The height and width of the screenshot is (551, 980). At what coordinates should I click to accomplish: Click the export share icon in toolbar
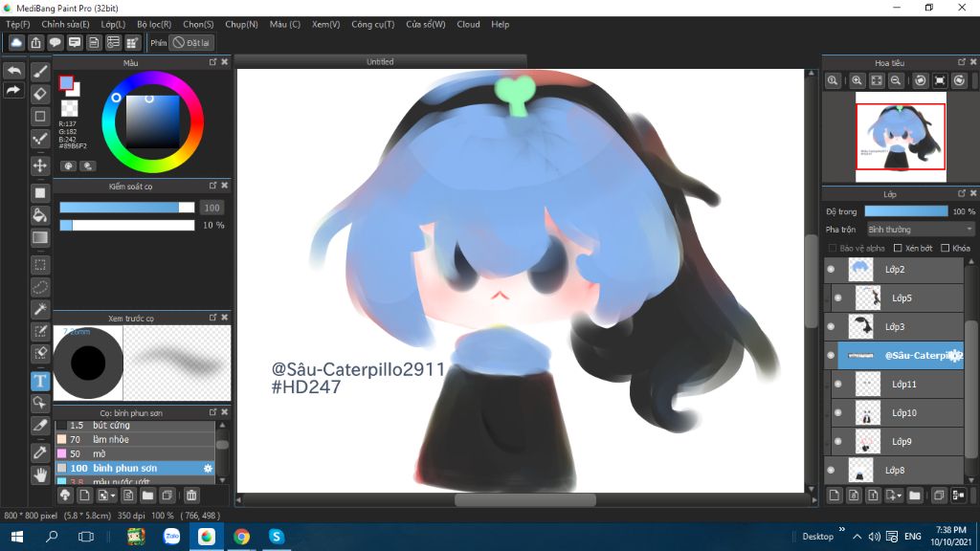pyautogui.click(x=35, y=42)
